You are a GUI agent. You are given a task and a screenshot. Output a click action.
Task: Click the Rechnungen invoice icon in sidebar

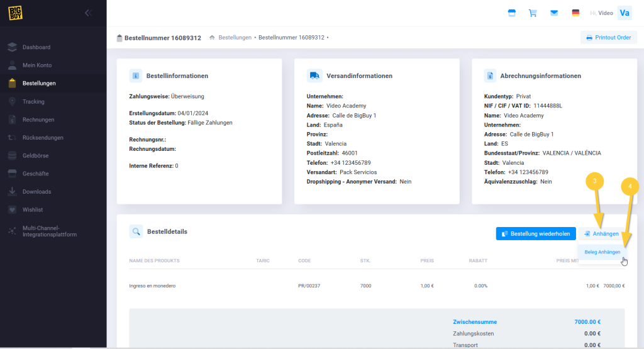pyautogui.click(x=12, y=119)
